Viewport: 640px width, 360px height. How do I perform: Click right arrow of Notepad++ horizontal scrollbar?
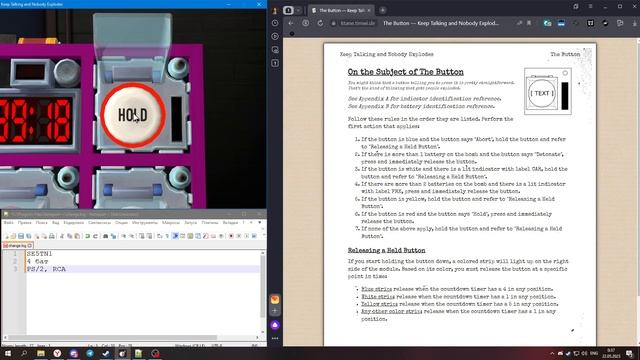pos(258,338)
